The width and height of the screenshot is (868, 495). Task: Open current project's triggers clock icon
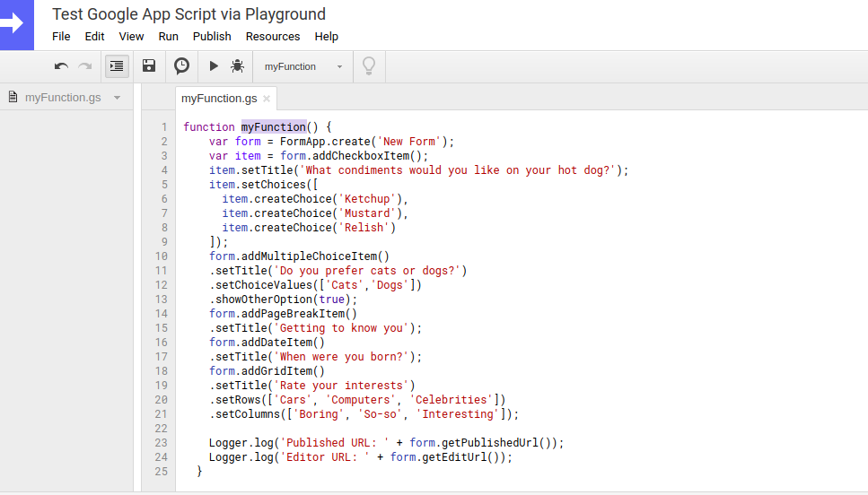[x=181, y=65]
